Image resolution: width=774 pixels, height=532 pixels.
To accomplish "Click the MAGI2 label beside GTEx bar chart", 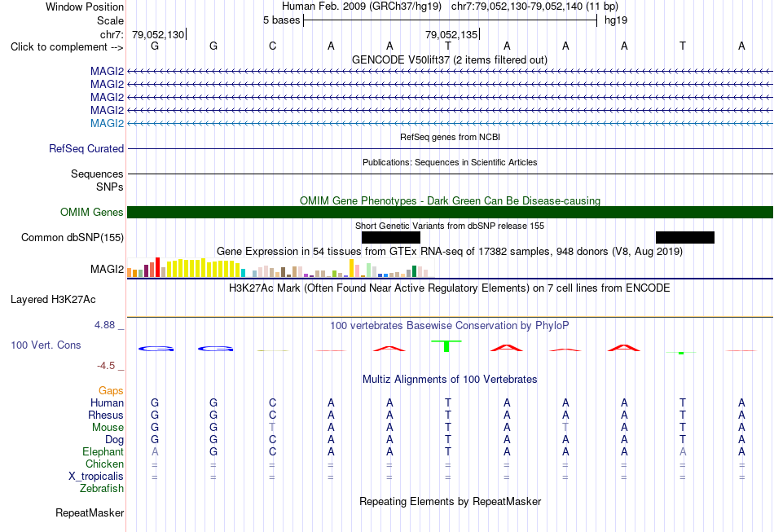I will (107, 269).
